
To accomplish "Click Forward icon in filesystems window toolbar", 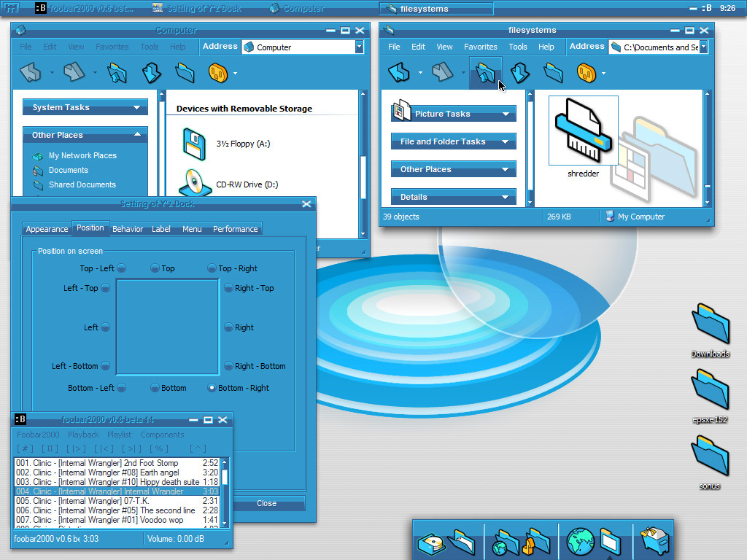I will 443,73.
